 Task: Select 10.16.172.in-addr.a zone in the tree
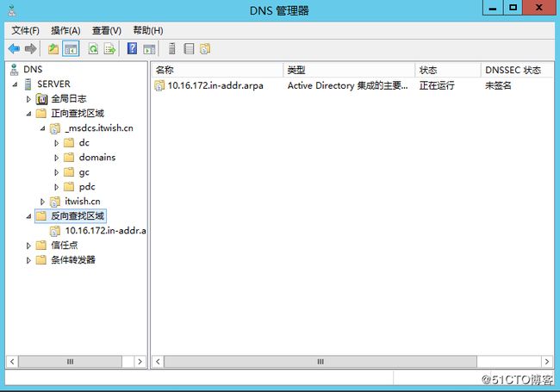point(105,231)
